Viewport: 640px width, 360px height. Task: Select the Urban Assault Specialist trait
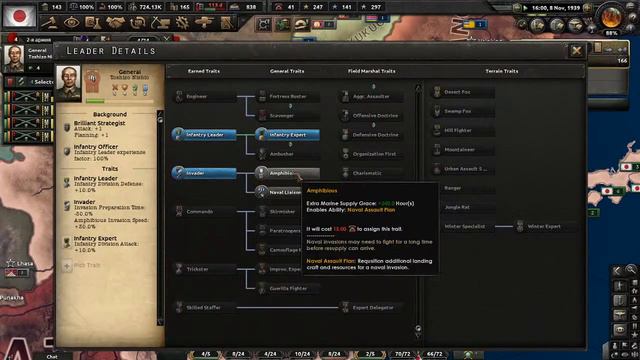463,169
